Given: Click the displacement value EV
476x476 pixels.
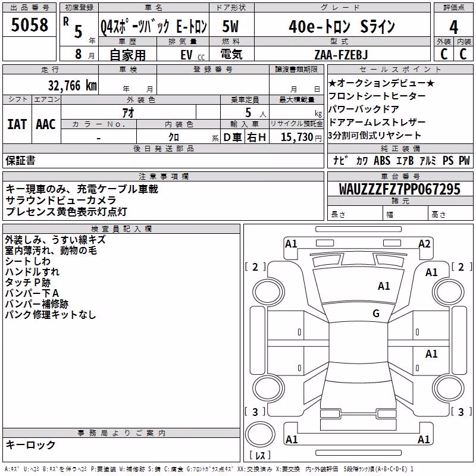Looking at the screenshot, I should 186,55.
